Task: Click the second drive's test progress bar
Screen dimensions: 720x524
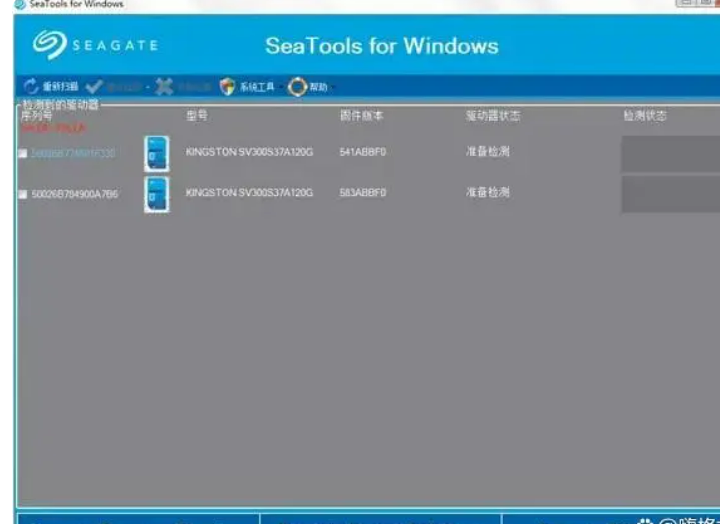Action: 670,194
